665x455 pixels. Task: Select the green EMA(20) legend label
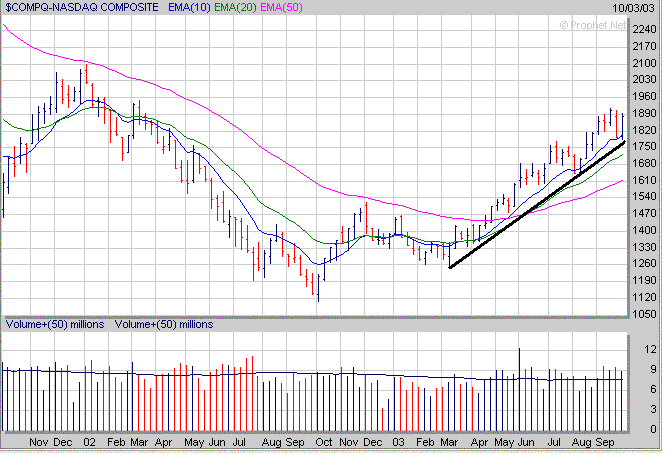(x=235, y=7)
